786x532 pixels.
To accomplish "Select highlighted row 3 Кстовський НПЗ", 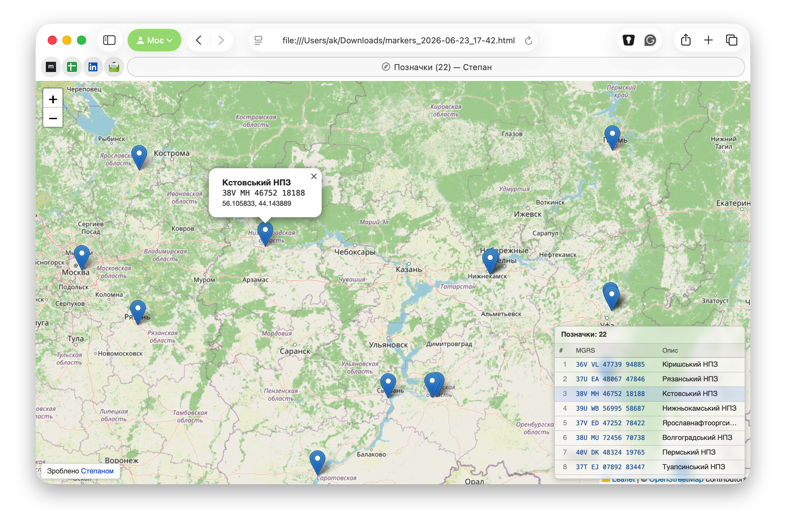I will pos(649,394).
